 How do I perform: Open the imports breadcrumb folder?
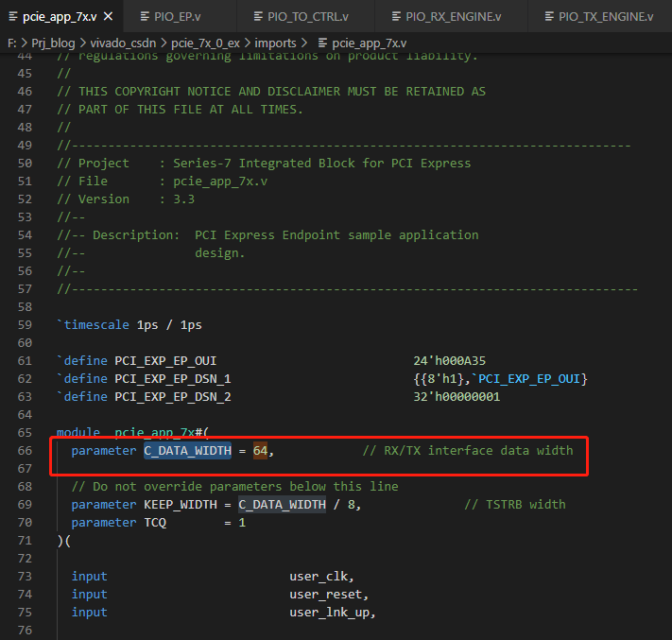275,43
